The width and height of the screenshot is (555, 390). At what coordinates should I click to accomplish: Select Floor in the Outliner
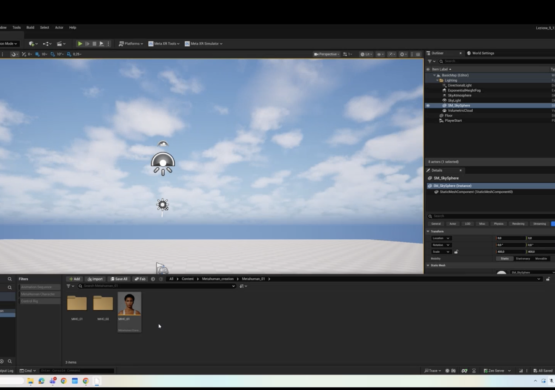pyautogui.click(x=448, y=115)
